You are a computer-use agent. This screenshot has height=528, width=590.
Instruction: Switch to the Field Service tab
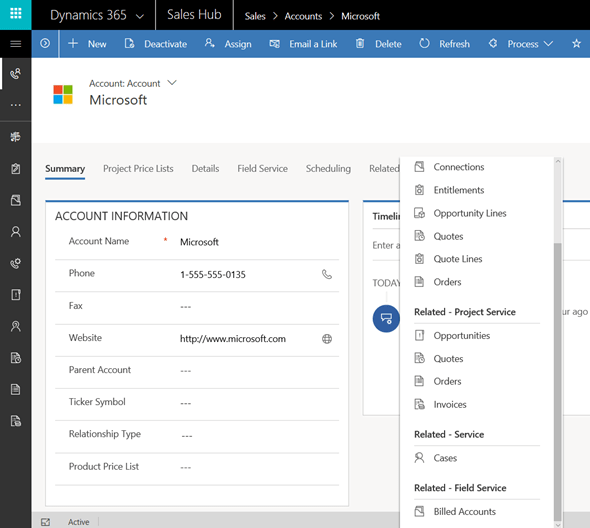(263, 169)
